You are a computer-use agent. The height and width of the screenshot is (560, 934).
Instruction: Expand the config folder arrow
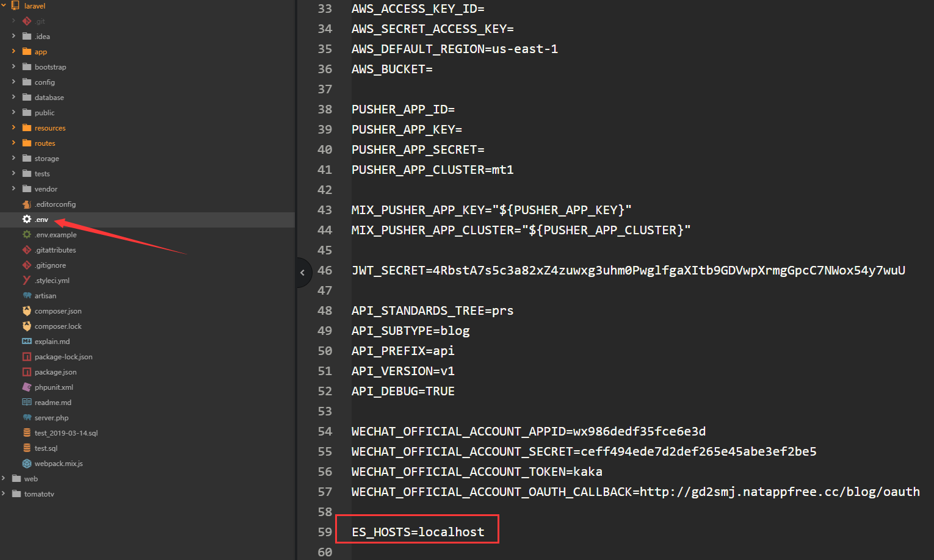pyautogui.click(x=14, y=82)
